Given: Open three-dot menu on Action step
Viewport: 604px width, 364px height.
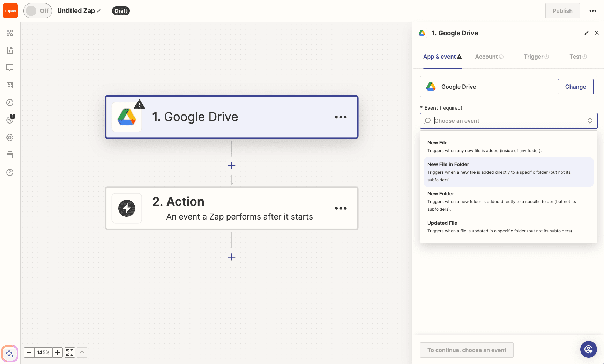Looking at the screenshot, I should coord(341,208).
